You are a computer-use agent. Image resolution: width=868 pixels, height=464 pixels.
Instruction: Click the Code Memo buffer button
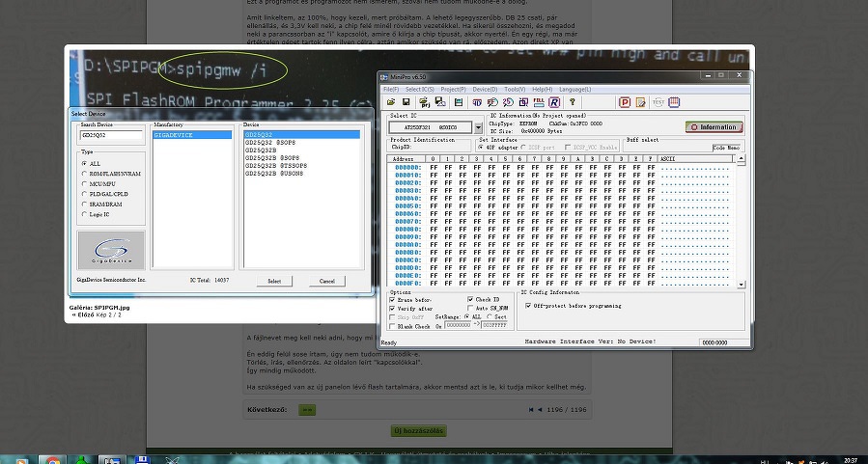click(726, 148)
